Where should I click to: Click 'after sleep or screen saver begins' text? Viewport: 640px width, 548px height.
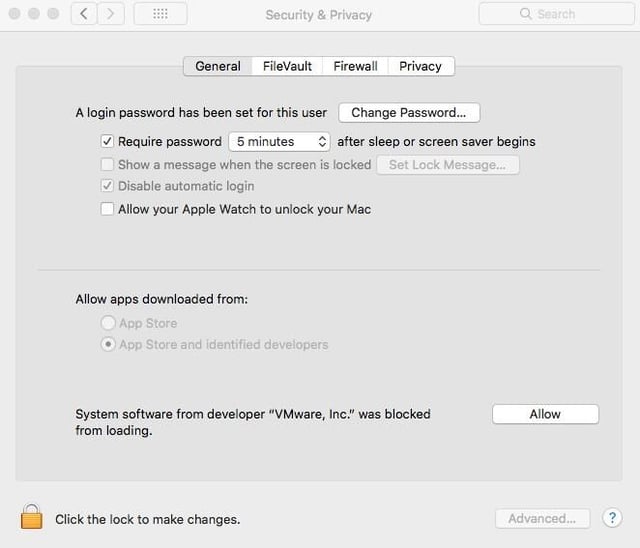tap(436, 142)
